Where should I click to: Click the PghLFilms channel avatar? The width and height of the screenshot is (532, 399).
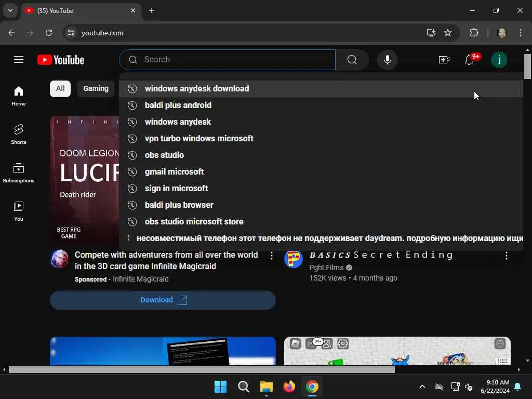point(293,259)
